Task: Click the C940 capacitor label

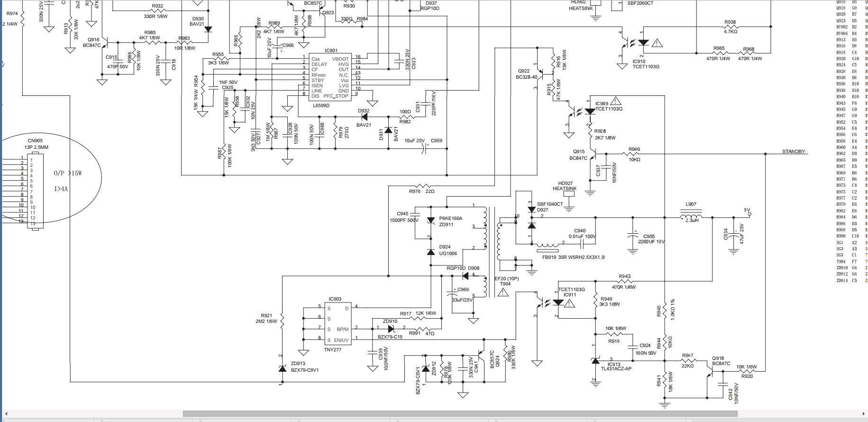Action: (580, 231)
